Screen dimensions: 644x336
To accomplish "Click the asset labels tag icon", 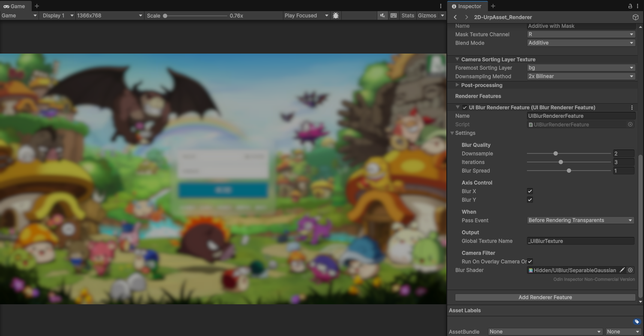I will [x=637, y=321].
